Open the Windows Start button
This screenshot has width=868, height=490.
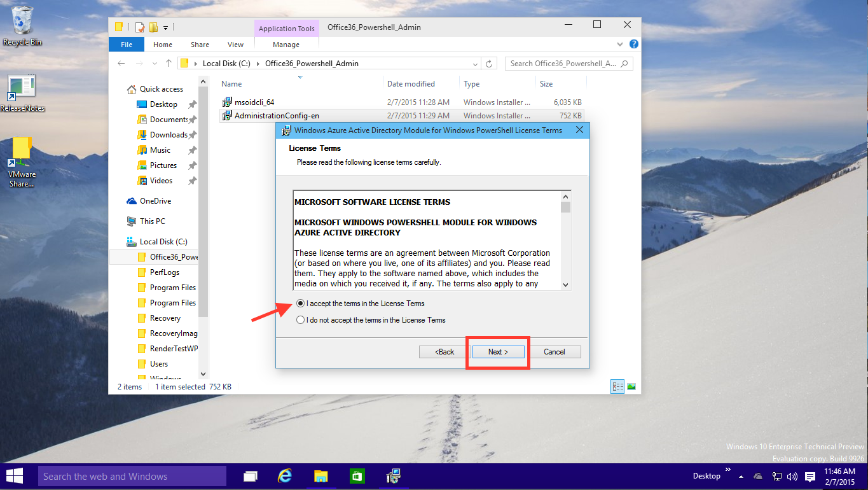(x=15, y=476)
